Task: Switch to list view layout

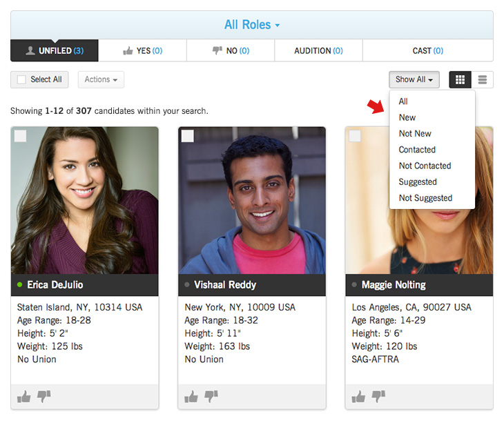Action: (482, 79)
